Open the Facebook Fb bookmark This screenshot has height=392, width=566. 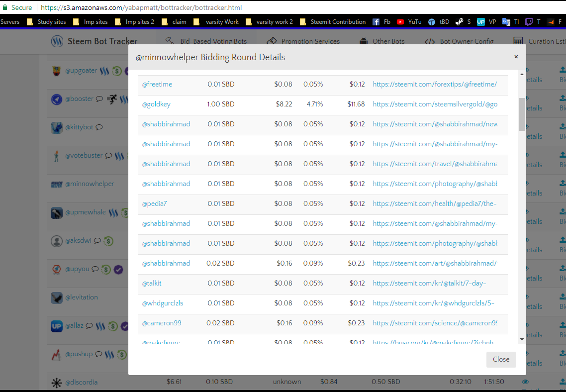click(x=381, y=22)
